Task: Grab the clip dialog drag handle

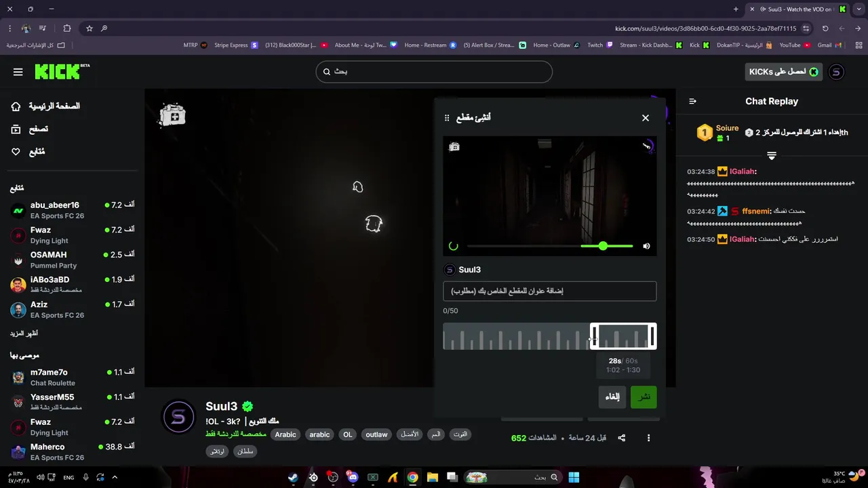Action: 447,118
